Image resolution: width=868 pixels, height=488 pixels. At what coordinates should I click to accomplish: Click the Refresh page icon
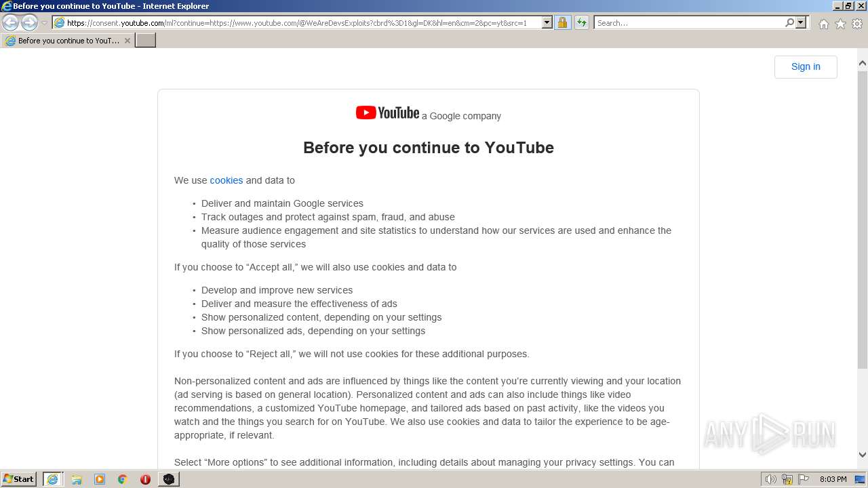pos(581,22)
